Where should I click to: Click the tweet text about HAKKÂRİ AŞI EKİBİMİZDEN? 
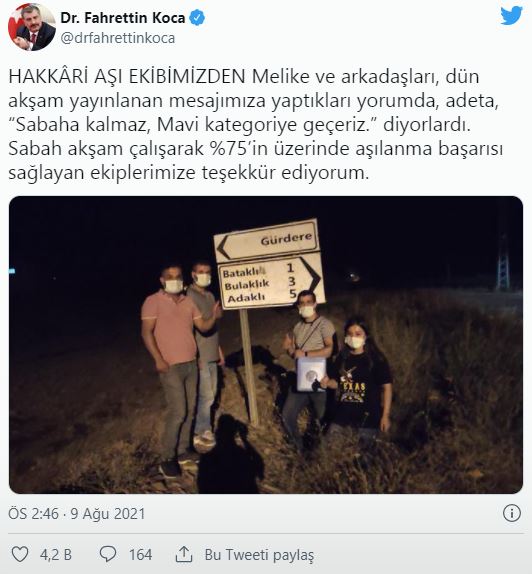(x=255, y=124)
